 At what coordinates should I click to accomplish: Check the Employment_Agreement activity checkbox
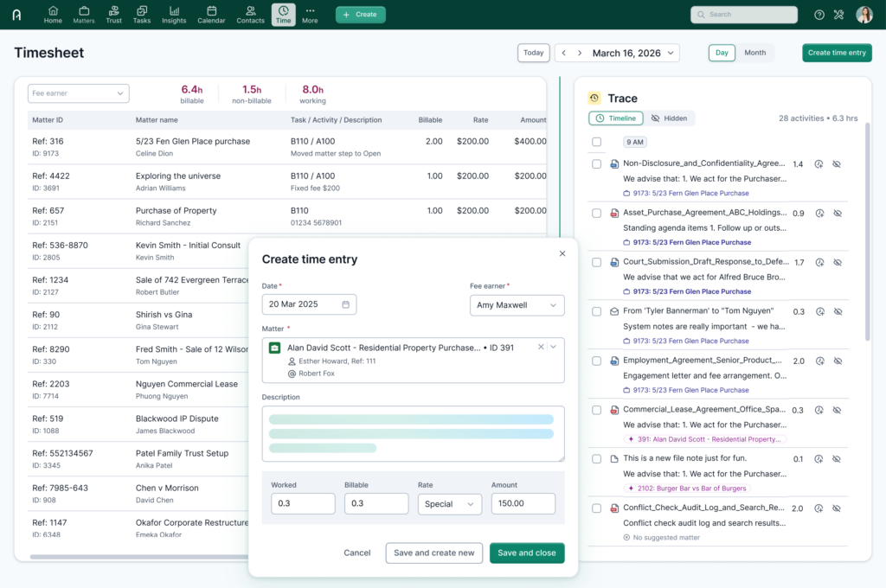click(597, 361)
